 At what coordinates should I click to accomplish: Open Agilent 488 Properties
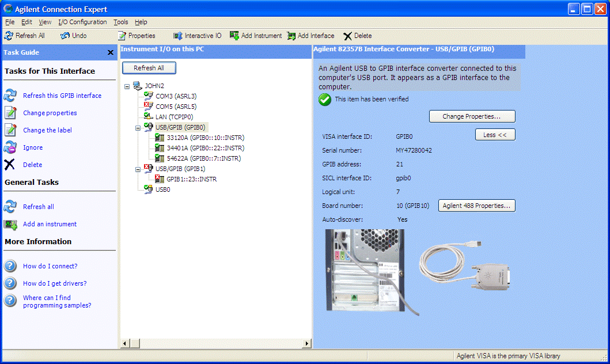tap(476, 206)
